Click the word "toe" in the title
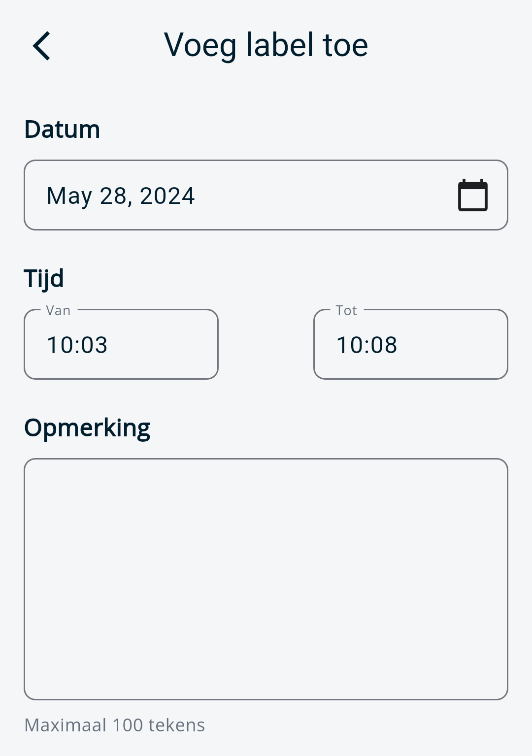 [345, 45]
